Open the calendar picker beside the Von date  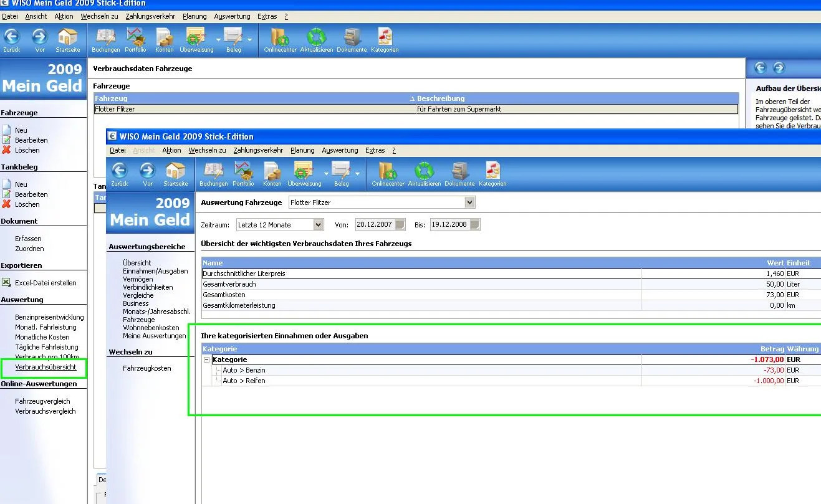click(x=400, y=225)
